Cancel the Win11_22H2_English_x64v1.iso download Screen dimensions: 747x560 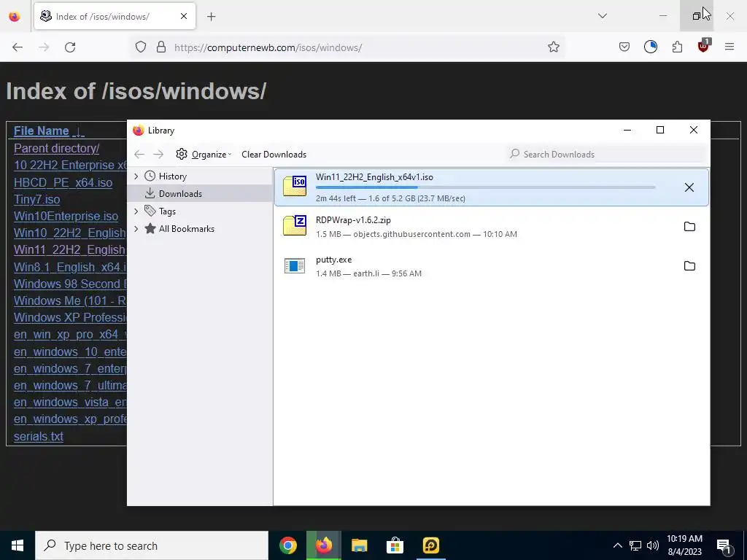[x=689, y=187]
